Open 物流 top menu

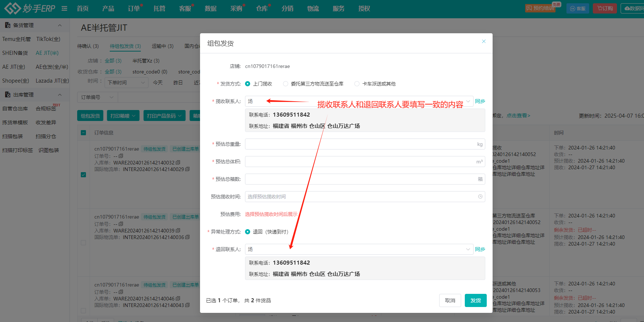click(313, 8)
